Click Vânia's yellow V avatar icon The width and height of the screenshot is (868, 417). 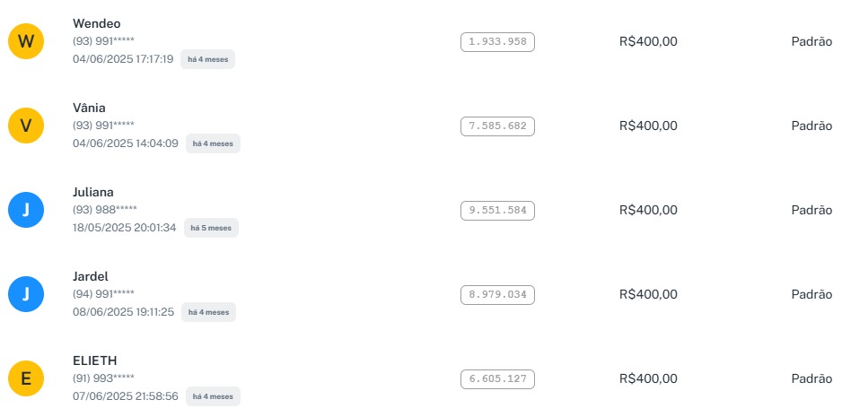(x=26, y=126)
